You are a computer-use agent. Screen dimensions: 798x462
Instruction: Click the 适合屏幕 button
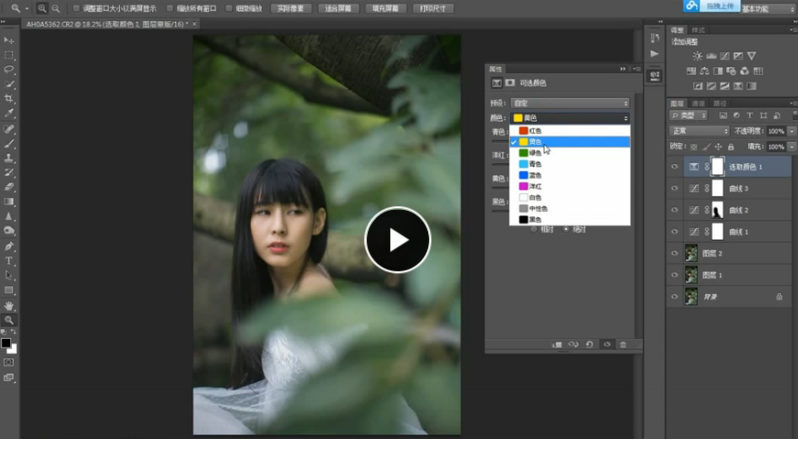coord(338,9)
